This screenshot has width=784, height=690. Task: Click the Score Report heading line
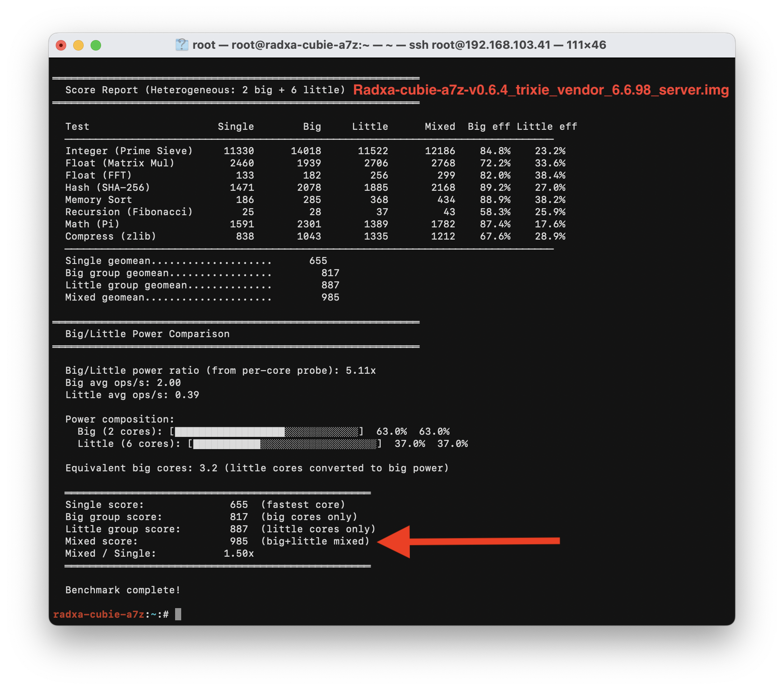[205, 90]
